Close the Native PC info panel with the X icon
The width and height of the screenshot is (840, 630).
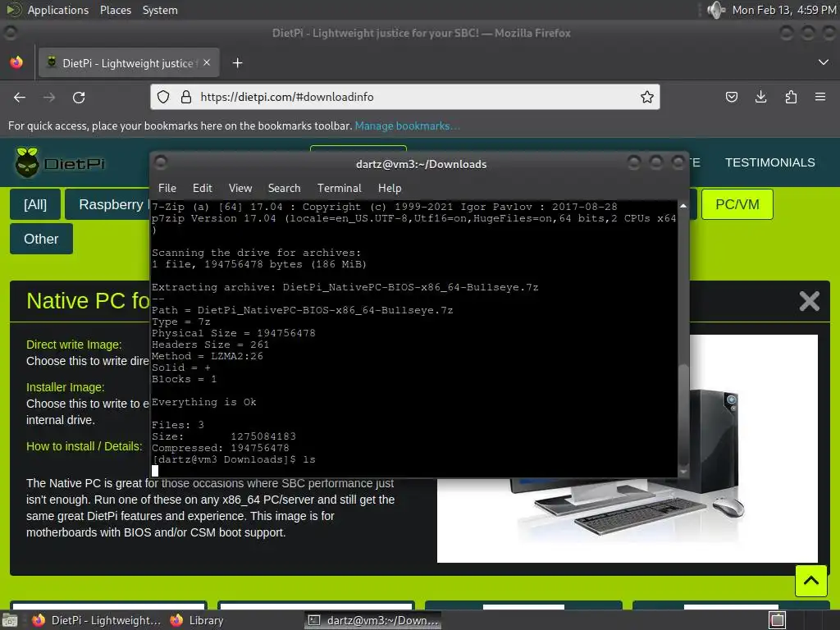pos(809,301)
